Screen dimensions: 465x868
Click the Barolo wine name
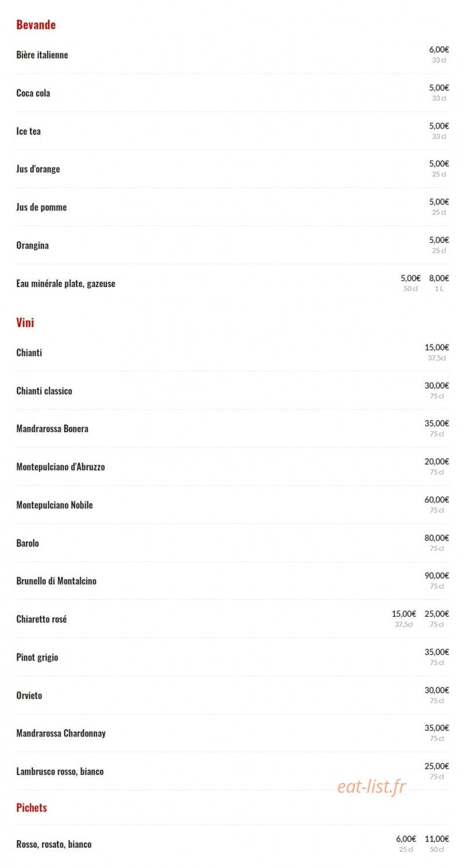pyautogui.click(x=28, y=543)
